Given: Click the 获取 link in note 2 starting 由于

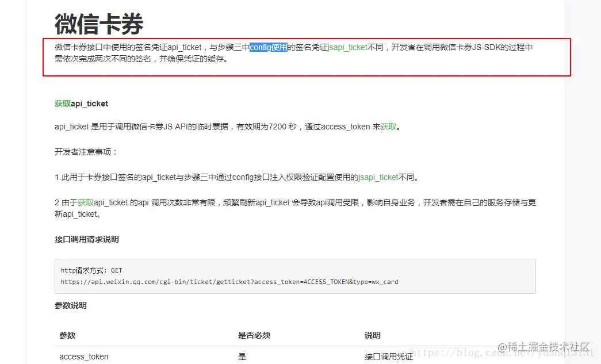Looking at the screenshot, I should [86, 202].
